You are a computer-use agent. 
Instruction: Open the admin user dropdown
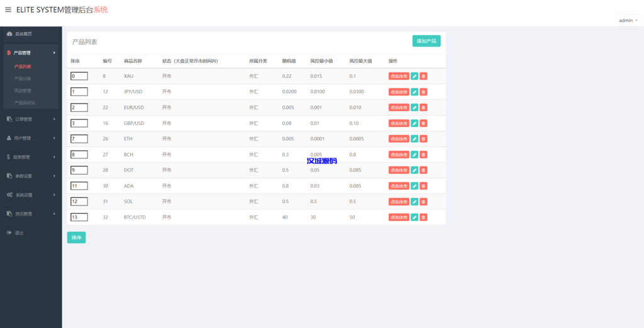coord(628,20)
